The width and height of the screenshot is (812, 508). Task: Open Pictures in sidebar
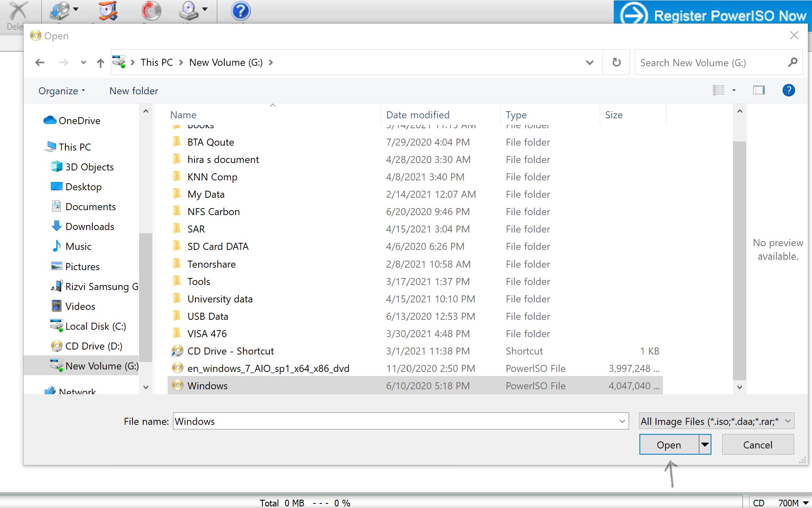[x=75, y=267]
